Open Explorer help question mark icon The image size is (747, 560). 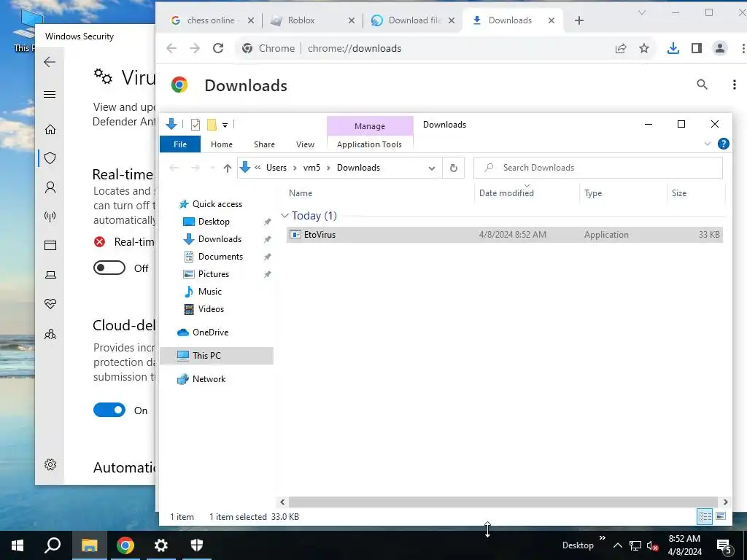[x=723, y=144]
